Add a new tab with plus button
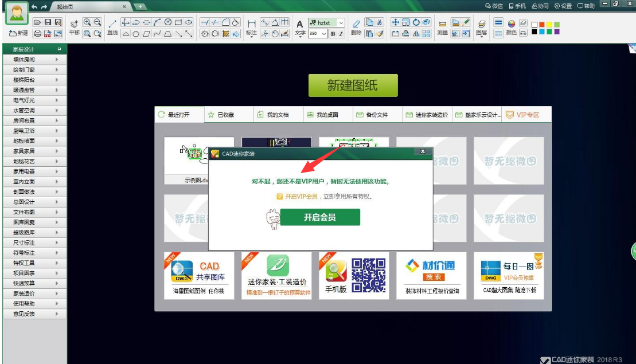The image size is (636, 364). 140,6
